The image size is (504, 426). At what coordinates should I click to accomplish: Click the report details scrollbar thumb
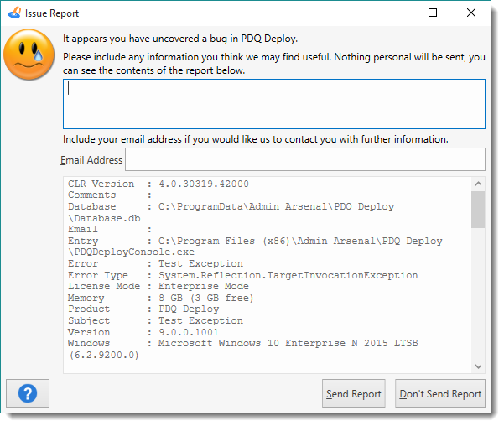478,210
